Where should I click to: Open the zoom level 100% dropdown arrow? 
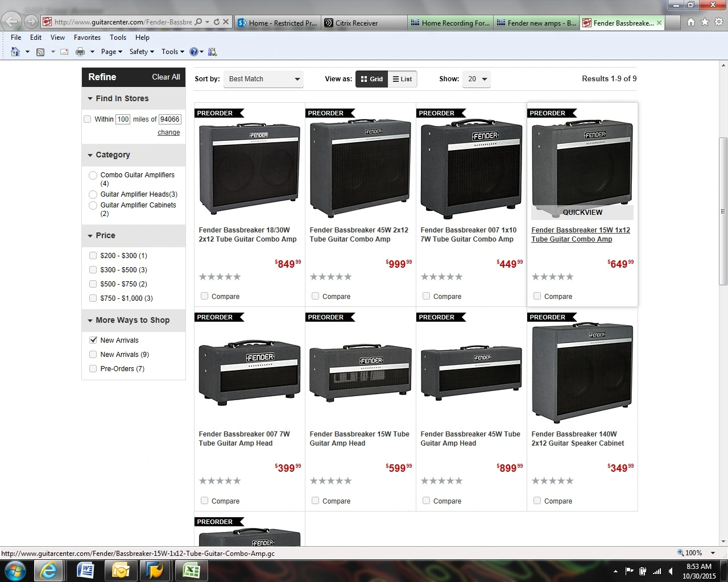pyautogui.click(x=713, y=553)
